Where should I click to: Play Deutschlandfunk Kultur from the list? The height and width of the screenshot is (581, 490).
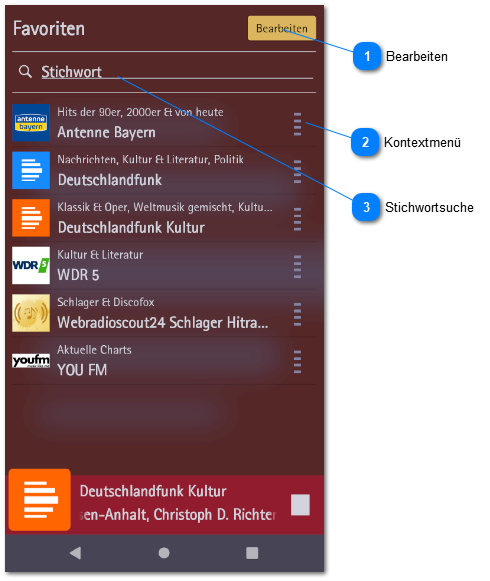click(131, 228)
